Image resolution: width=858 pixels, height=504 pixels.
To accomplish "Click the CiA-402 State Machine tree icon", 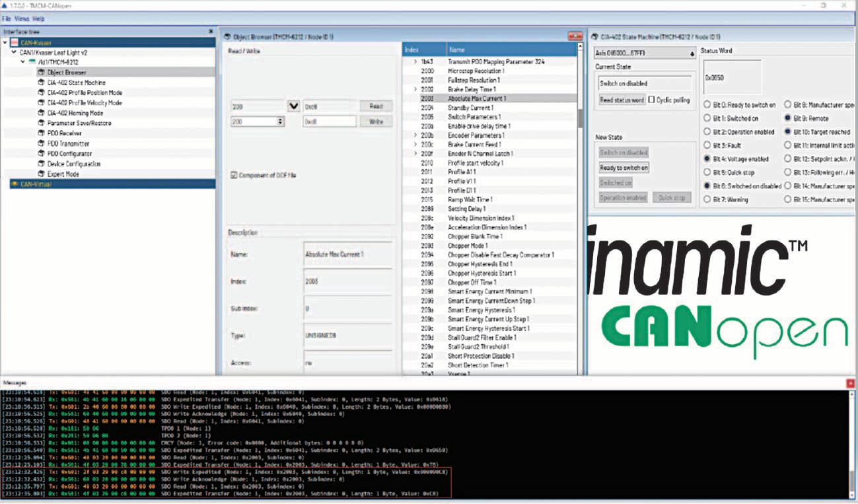I will [x=41, y=83].
